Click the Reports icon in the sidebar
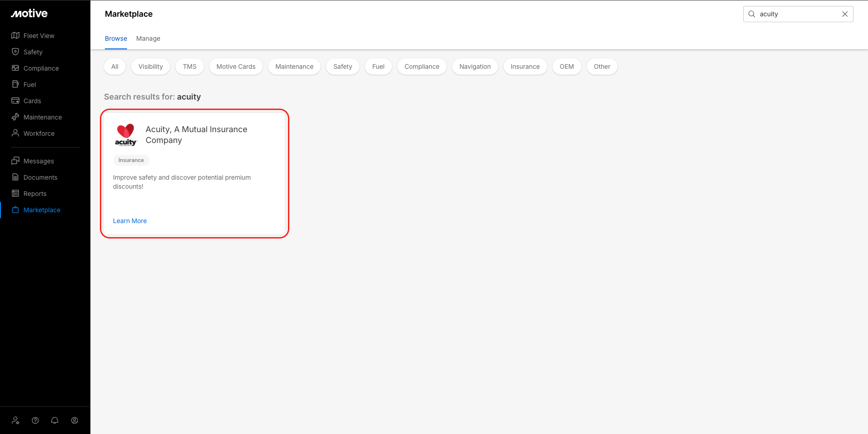This screenshot has width=868, height=434. [x=15, y=194]
